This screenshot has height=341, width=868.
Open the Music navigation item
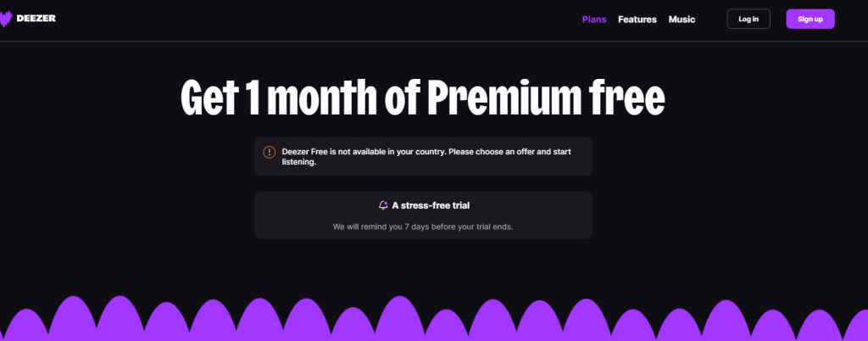pos(682,20)
